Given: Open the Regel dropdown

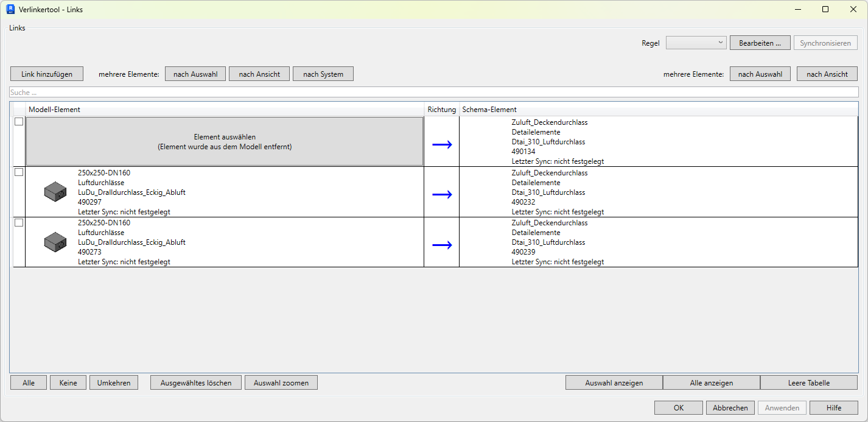Looking at the screenshot, I should pos(696,43).
